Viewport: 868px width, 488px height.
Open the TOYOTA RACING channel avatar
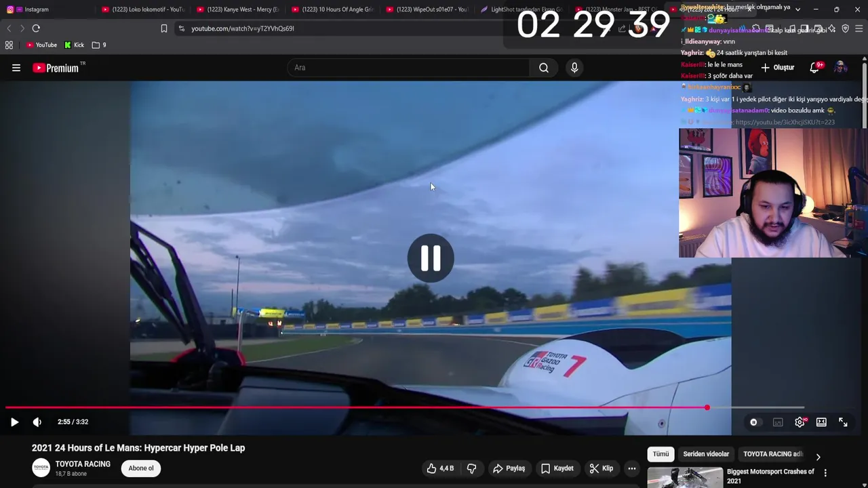click(x=41, y=468)
